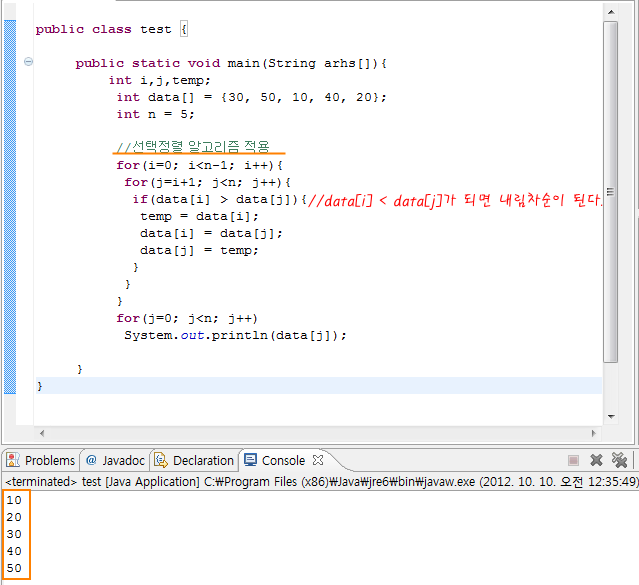Viewport: 639px width, 585px height.
Task: Open the Declaration tab
Action: pos(194,461)
